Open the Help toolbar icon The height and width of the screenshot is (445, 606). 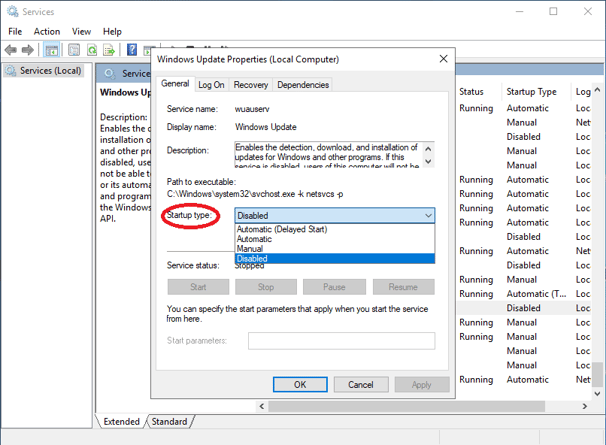132,50
